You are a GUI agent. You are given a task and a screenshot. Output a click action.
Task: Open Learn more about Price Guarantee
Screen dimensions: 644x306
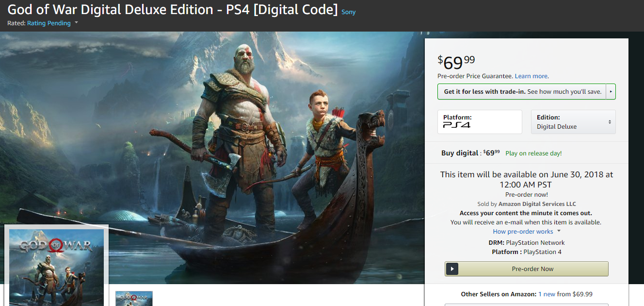(531, 76)
